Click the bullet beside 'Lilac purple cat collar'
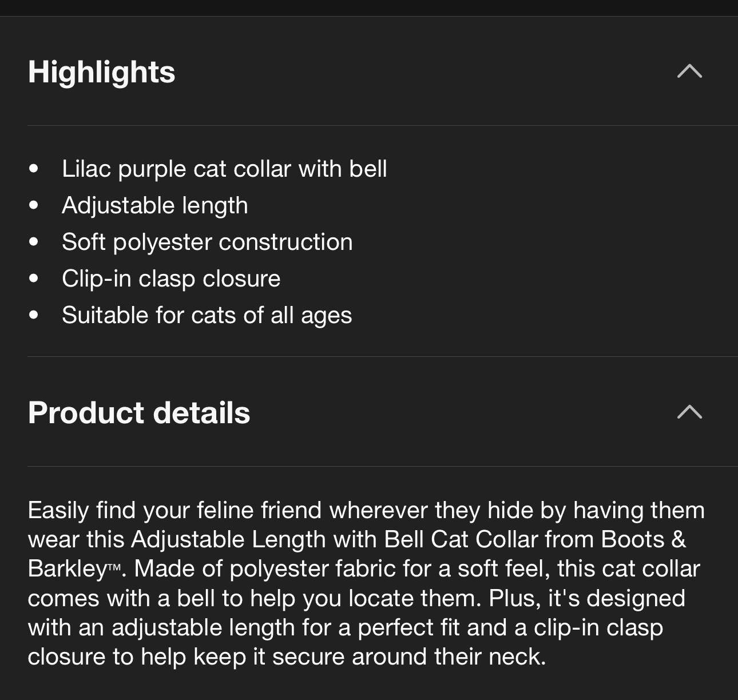This screenshot has height=700, width=738. coord(34,169)
